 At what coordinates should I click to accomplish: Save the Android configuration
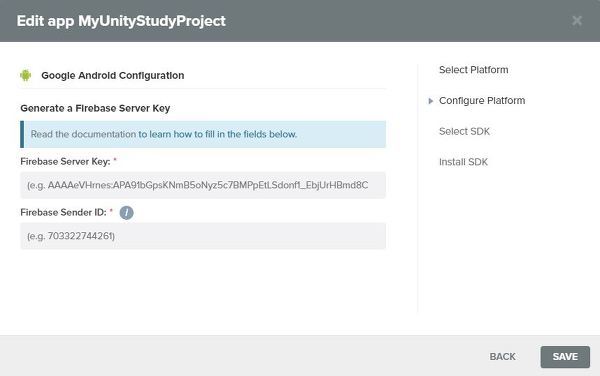point(565,357)
